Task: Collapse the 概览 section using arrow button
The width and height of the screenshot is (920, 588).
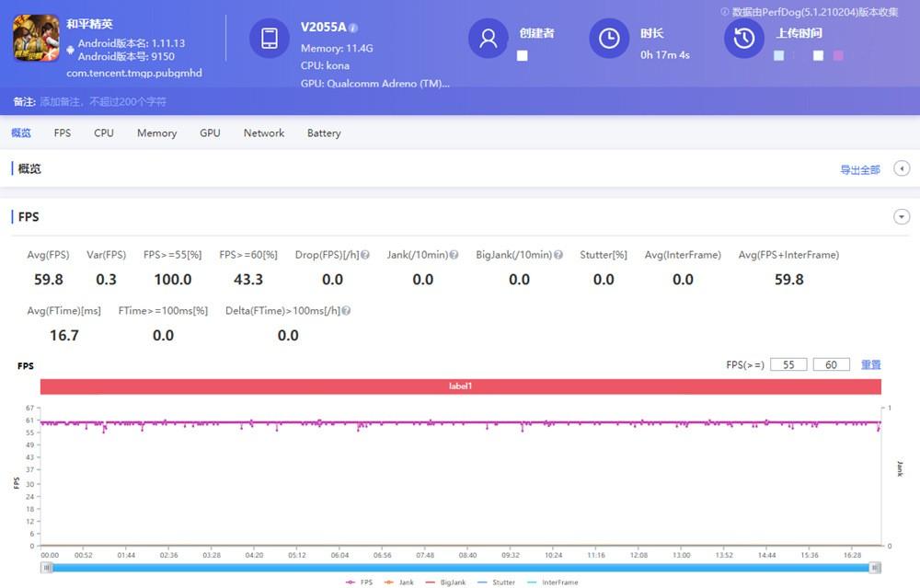Action: point(902,168)
